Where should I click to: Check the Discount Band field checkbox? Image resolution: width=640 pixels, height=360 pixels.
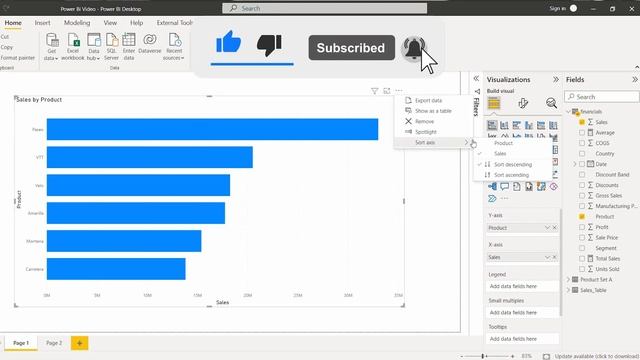click(x=582, y=175)
